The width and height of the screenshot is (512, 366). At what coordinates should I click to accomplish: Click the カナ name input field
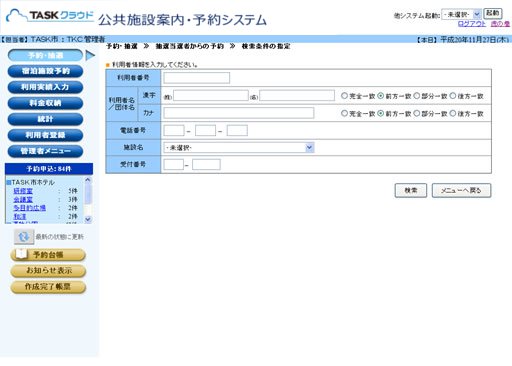(x=239, y=113)
